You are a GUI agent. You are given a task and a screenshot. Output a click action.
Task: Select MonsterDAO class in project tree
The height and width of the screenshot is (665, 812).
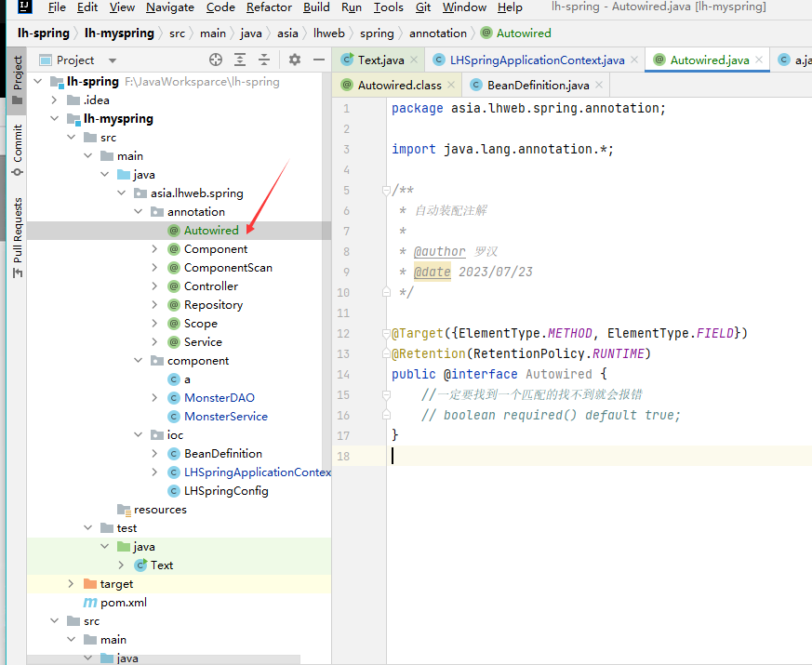point(219,397)
